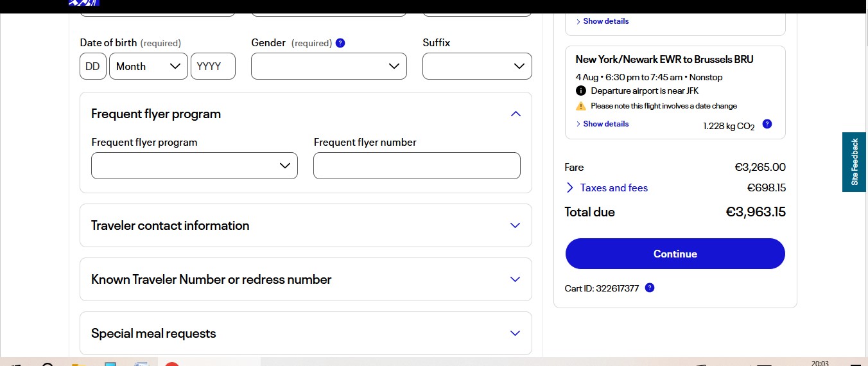Open the Frequent flyer program select box

[195, 166]
